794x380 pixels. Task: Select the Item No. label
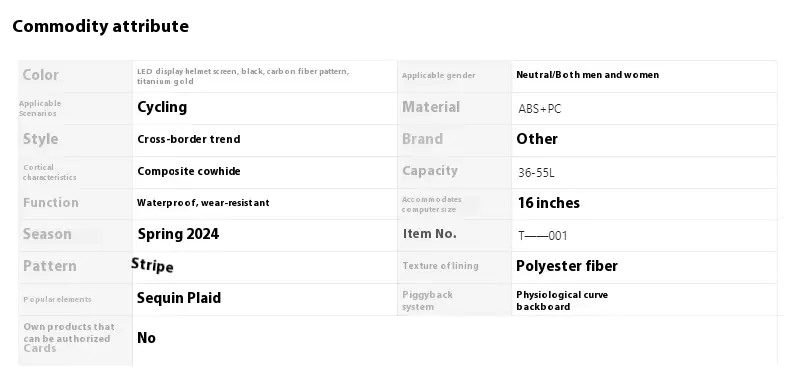pyautogui.click(x=430, y=234)
